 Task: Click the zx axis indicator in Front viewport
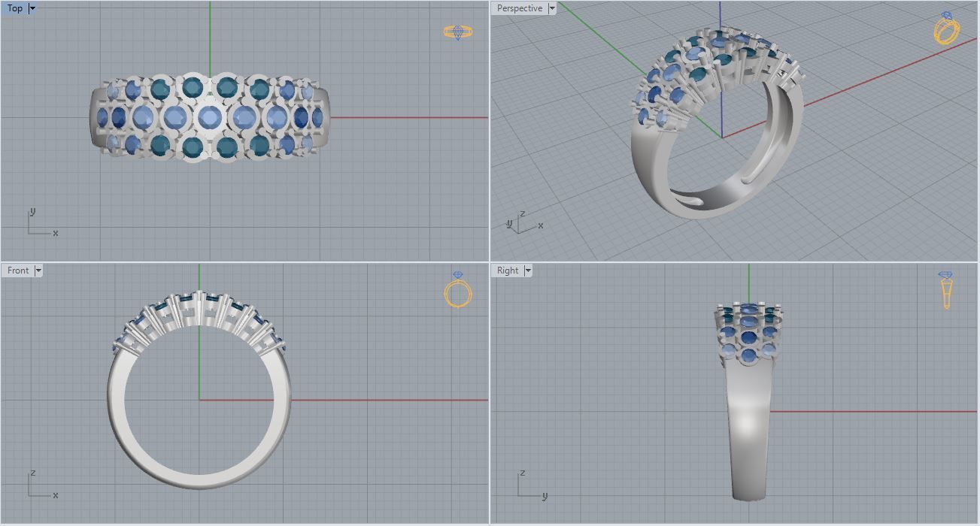coord(42,485)
